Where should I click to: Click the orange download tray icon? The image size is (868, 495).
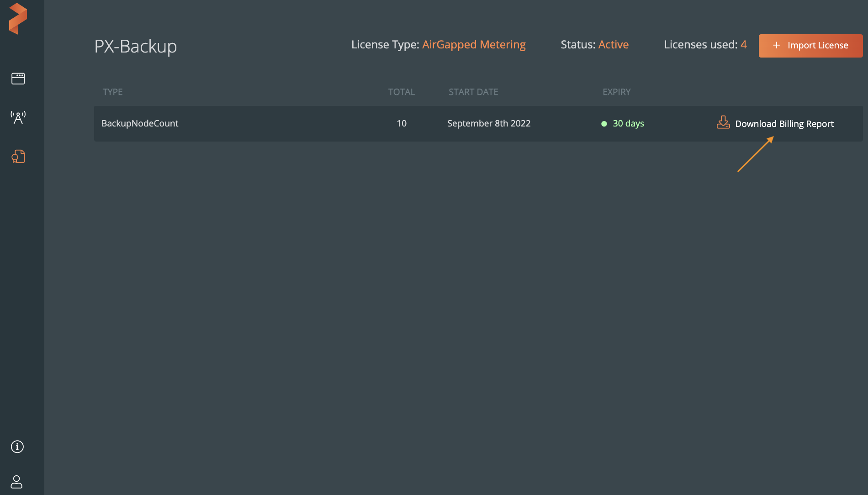coord(723,122)
